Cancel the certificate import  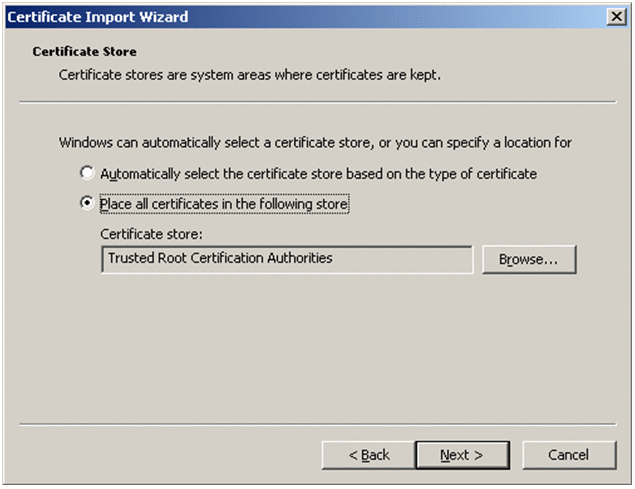(x=568, y=455)
